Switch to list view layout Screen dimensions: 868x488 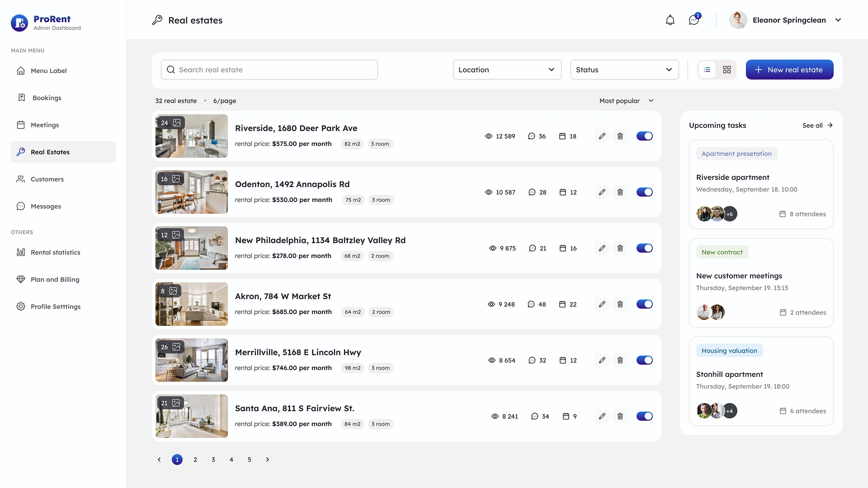coord(707,70)
